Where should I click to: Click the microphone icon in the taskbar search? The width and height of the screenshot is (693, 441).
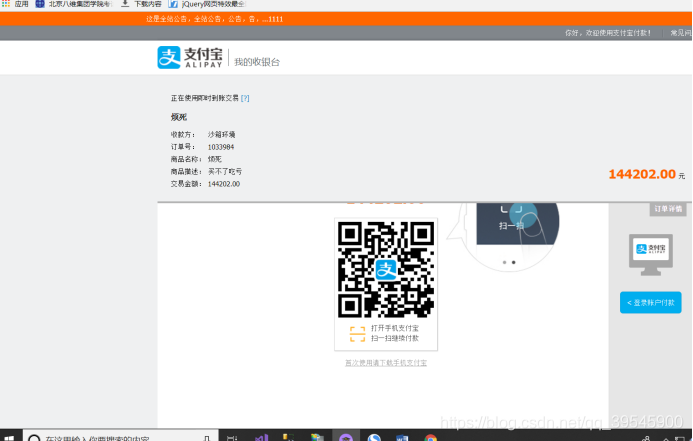(x=207, y=438)
